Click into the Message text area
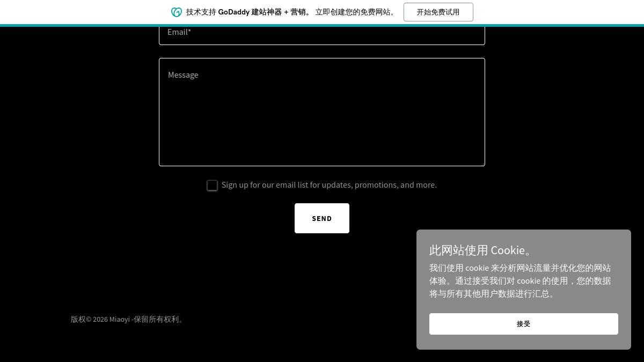 coord(322,112)
